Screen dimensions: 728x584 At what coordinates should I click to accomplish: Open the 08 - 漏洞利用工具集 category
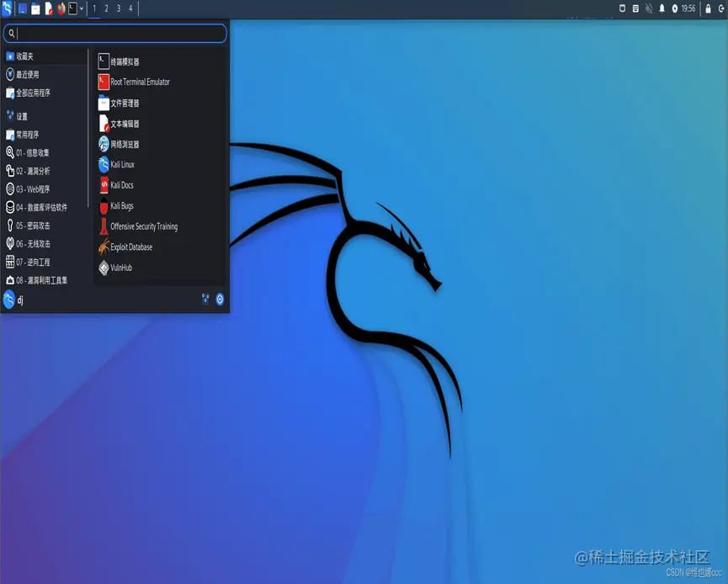click(45, 280)
